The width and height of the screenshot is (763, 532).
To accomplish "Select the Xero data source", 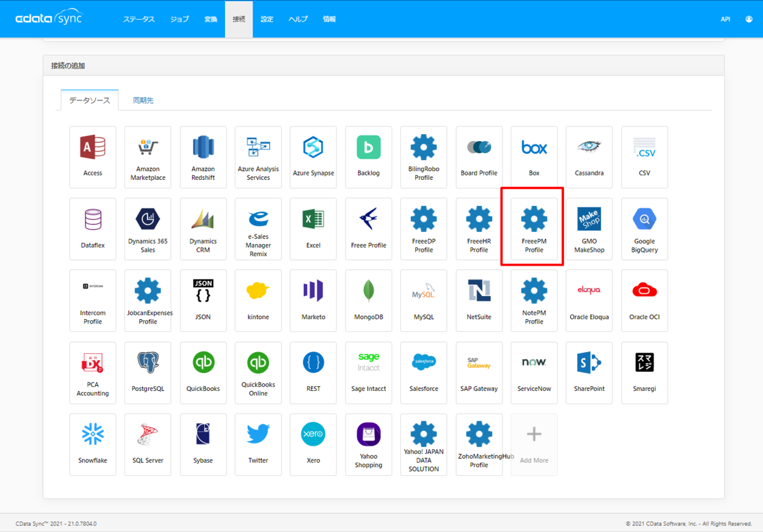I will point(313,444).
